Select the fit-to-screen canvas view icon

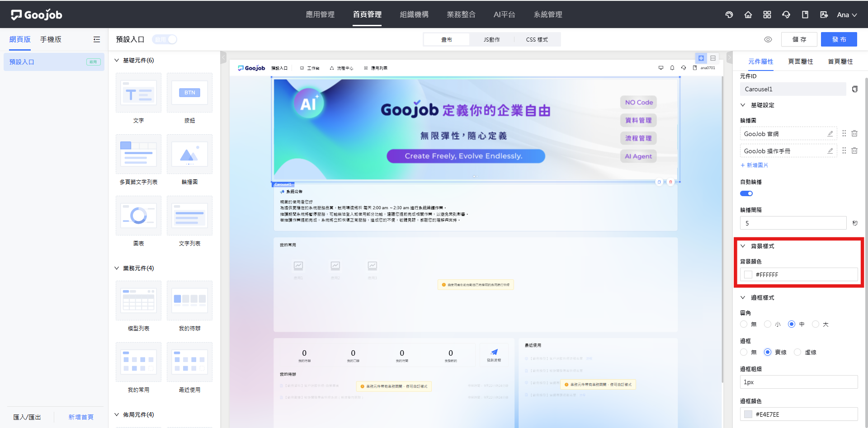click(x=701, y=58)
